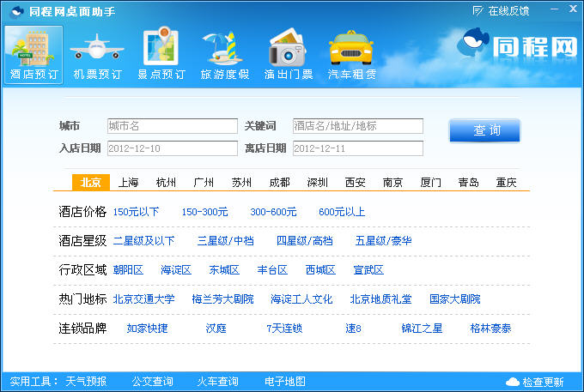
Task: Close the 同程网桌面助手 window
Action: point(573,9)
